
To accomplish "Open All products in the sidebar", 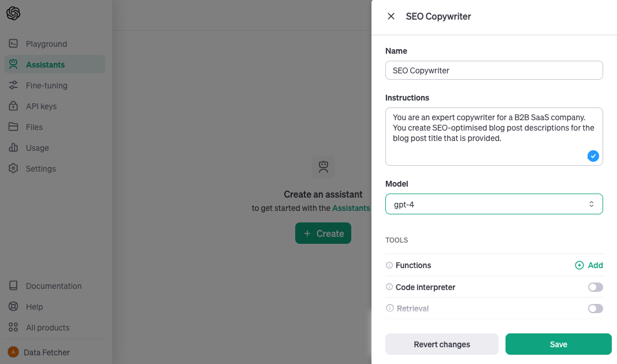I will tap(55, 328).
